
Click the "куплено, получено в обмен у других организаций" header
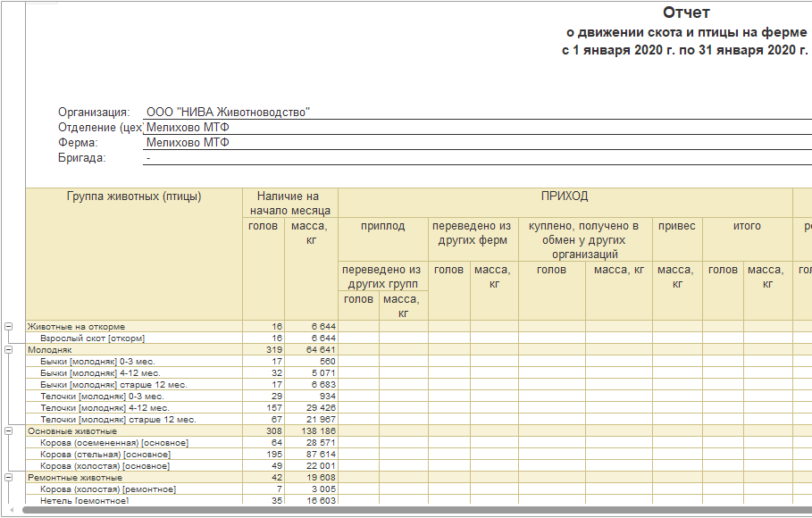point(584,240)
